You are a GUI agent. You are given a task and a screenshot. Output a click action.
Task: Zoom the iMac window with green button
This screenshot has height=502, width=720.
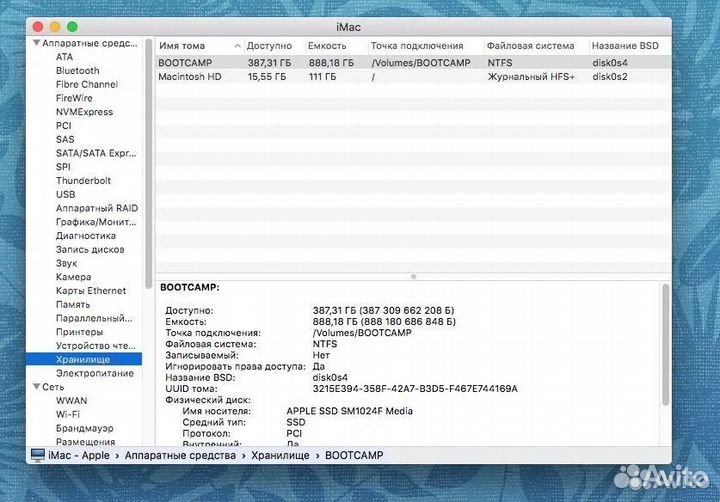click(72, 27)
